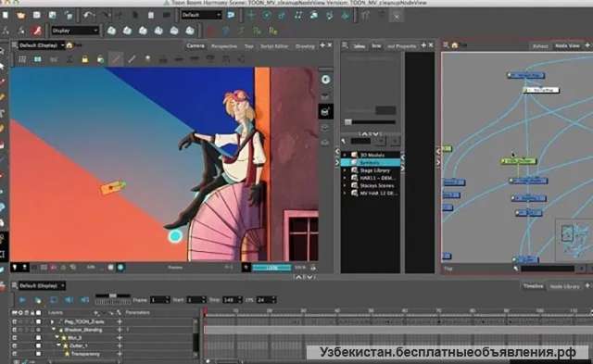Click the play button in Timeline toolbar
593x364 pixels.
(22, 300)
